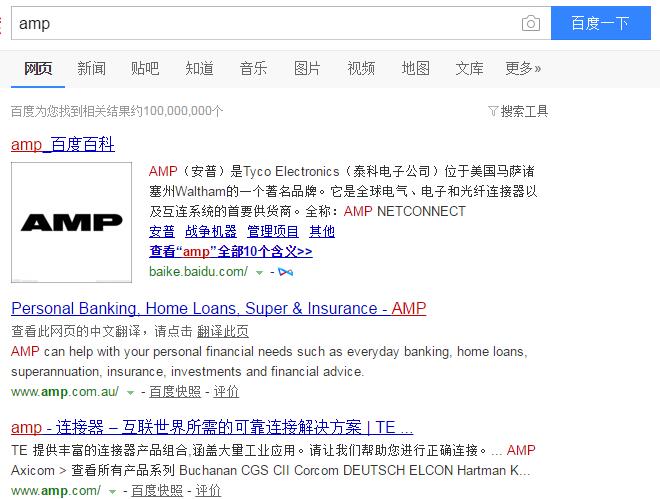Switch to the 地图 tab
The image size is (660, 499).
click(415, 68)
